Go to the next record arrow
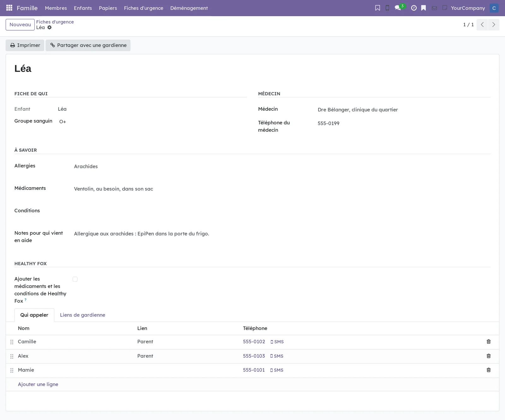 [494, 25]
